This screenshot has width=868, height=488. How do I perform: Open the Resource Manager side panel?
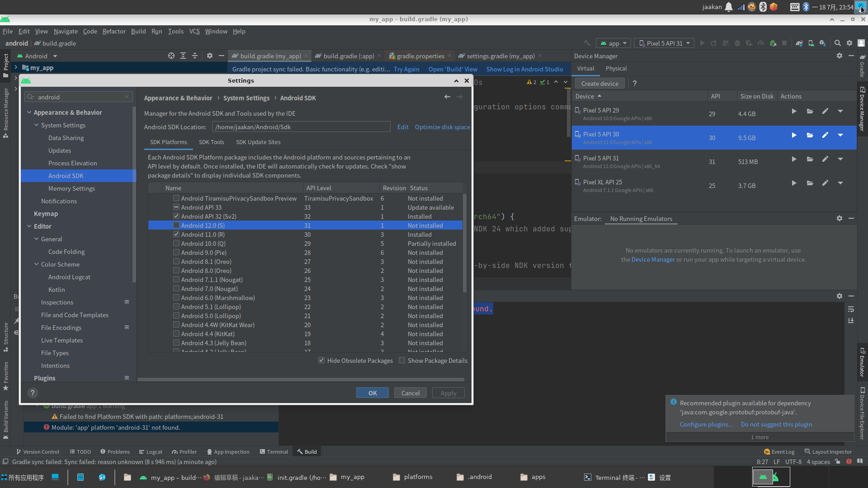(6, 113)
